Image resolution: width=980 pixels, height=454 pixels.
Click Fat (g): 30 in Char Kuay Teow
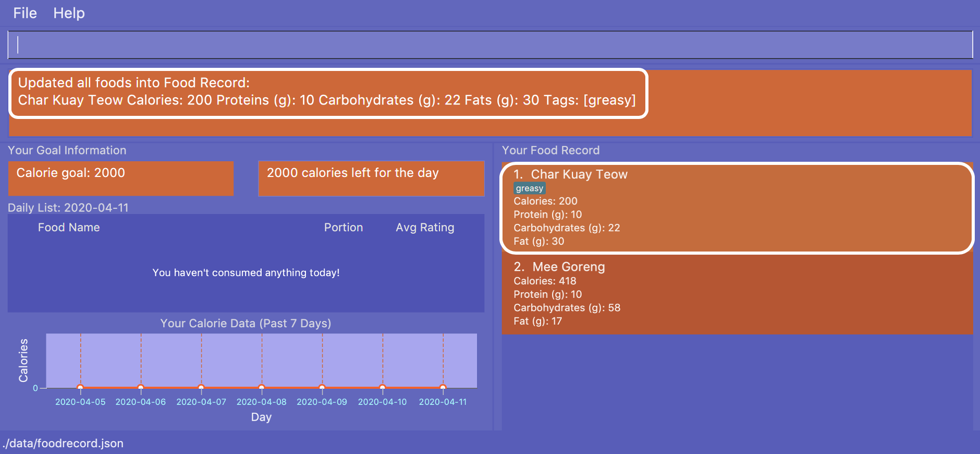coord(538,241)
